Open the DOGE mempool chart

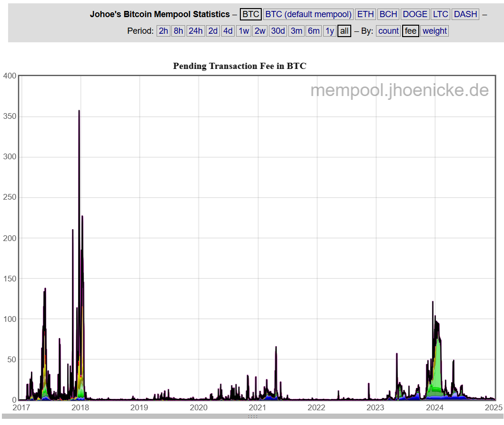coord(415,14)
